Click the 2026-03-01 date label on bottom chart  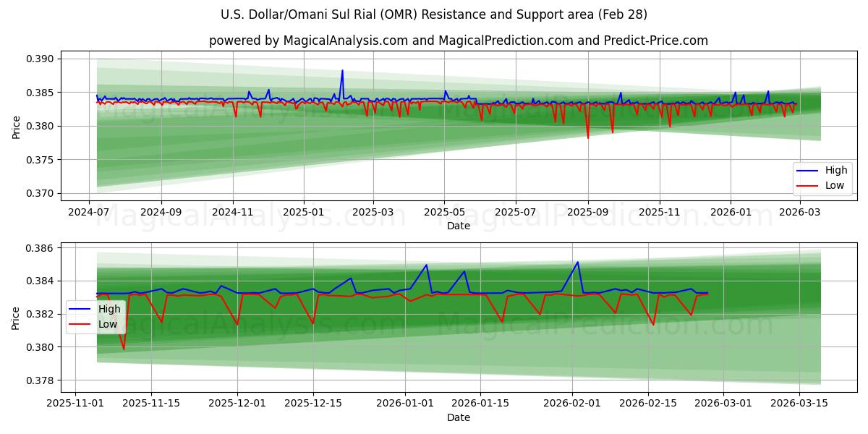(723, 404)
